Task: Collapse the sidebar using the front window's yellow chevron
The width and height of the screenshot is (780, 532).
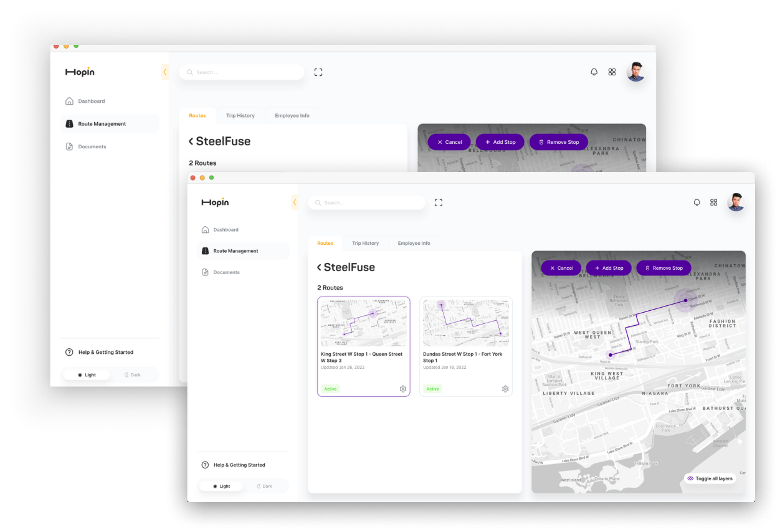Action: point(295,202)
